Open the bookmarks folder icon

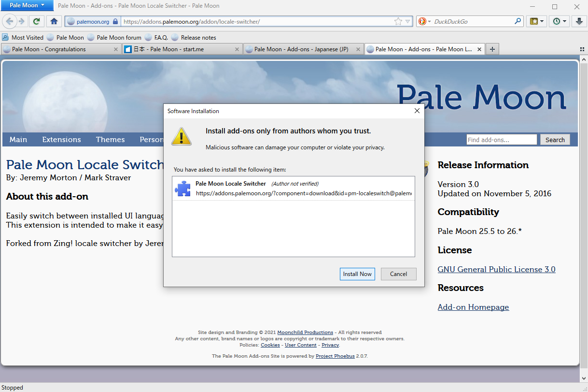tap(534, 21)
